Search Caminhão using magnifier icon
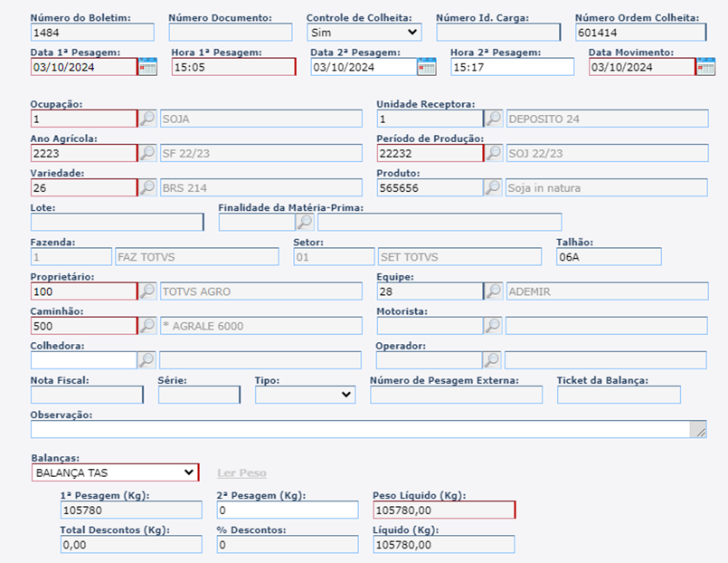This screenshot has width=728, height=563. tap(147, 326)
